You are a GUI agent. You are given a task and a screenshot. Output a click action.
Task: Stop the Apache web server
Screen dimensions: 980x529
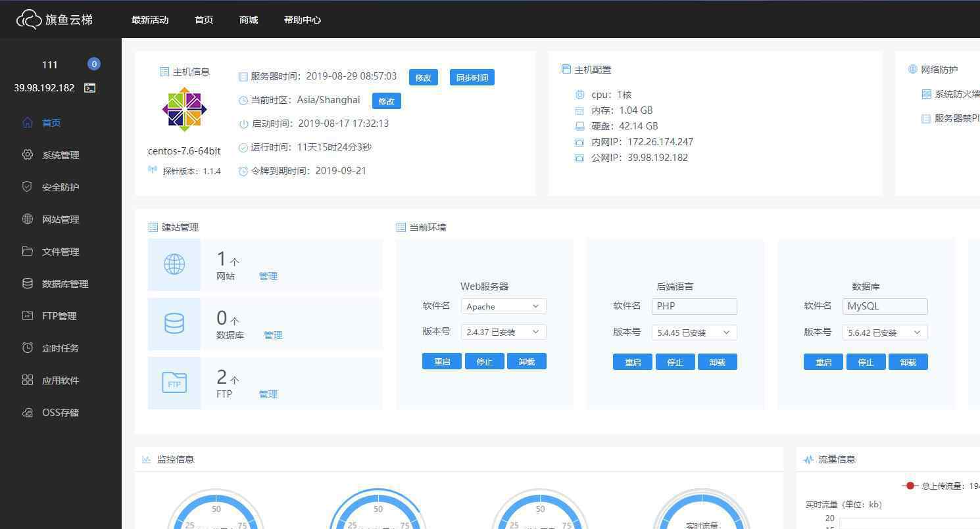(x=485, y=361)
